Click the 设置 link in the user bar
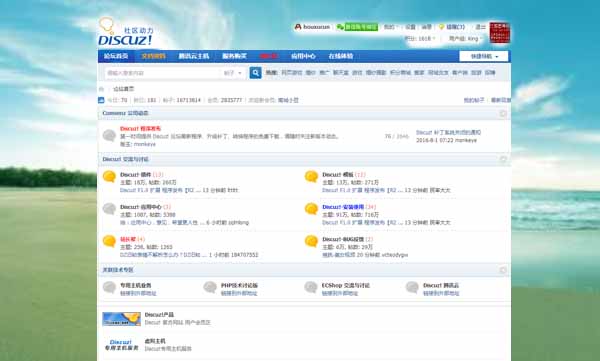Screen dimensions: 600x361 tap(410, 27)
